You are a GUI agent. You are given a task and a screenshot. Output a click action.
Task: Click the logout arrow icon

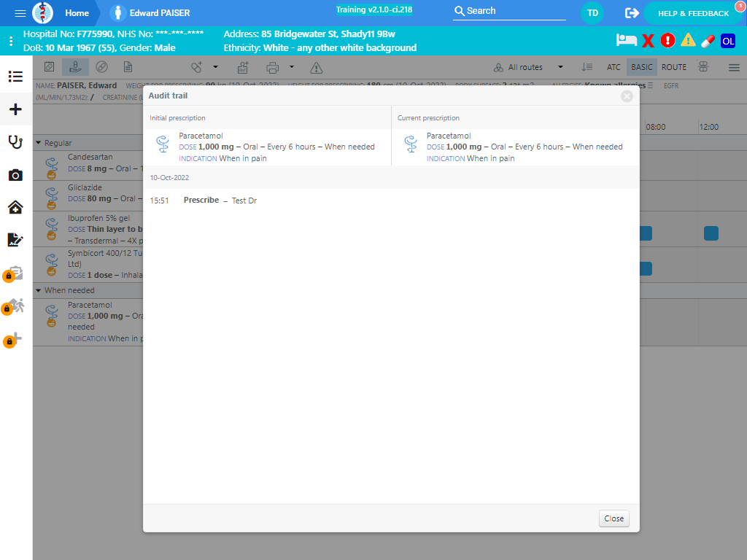pyautogui.click(x=631, y=13)
